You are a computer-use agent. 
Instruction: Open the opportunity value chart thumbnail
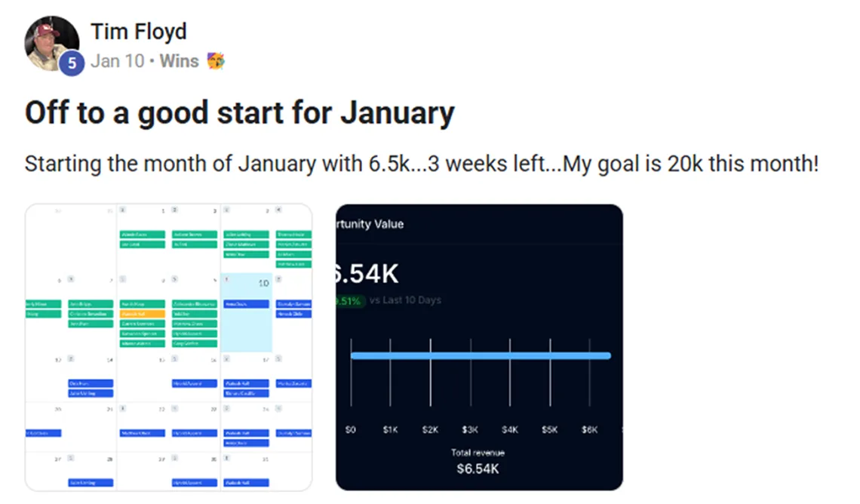[x=479, y=347]
